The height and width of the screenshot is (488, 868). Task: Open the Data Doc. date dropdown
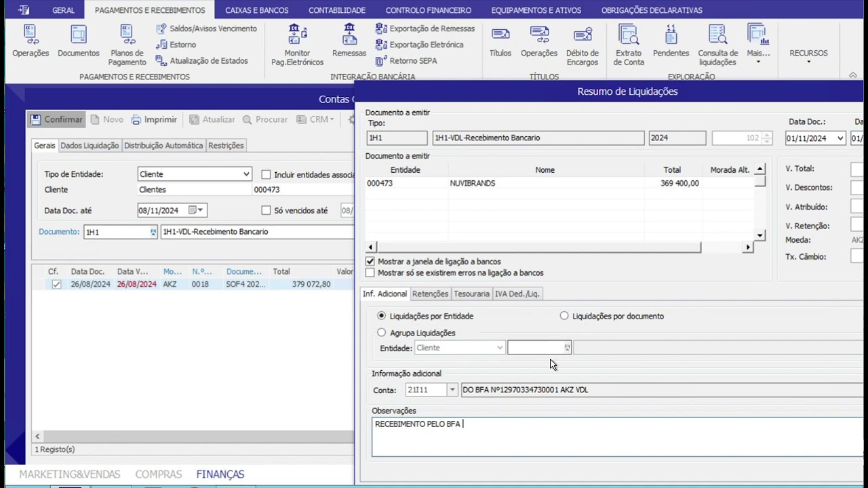tap(840, 138)
